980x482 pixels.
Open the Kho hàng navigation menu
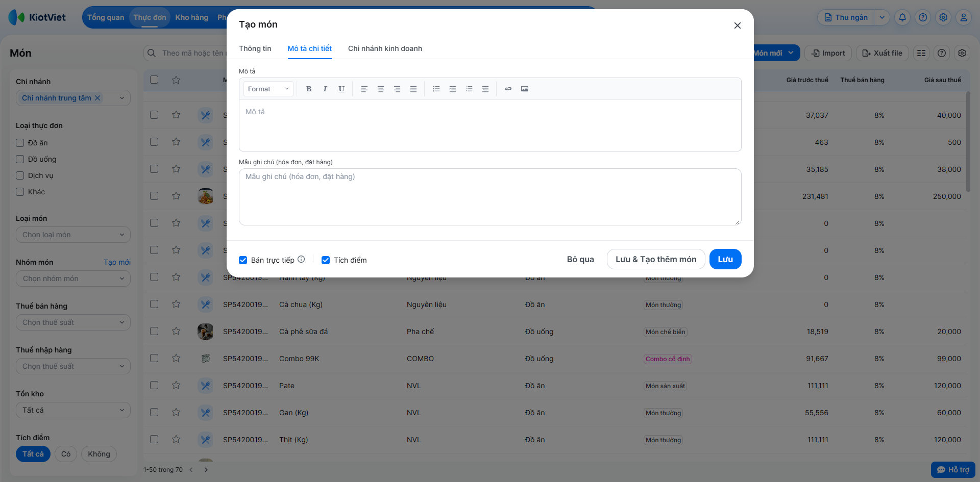coord(192,17)
